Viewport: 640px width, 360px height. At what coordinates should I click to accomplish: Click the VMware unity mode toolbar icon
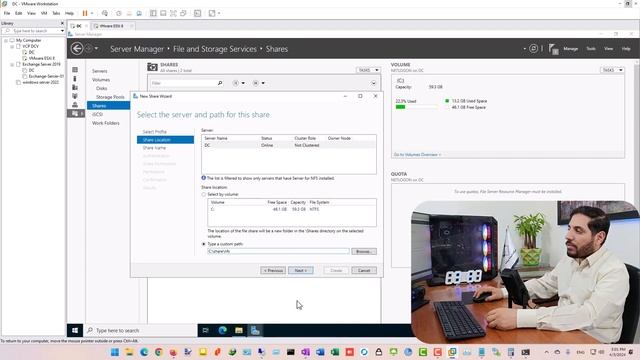tap(183, 13)
